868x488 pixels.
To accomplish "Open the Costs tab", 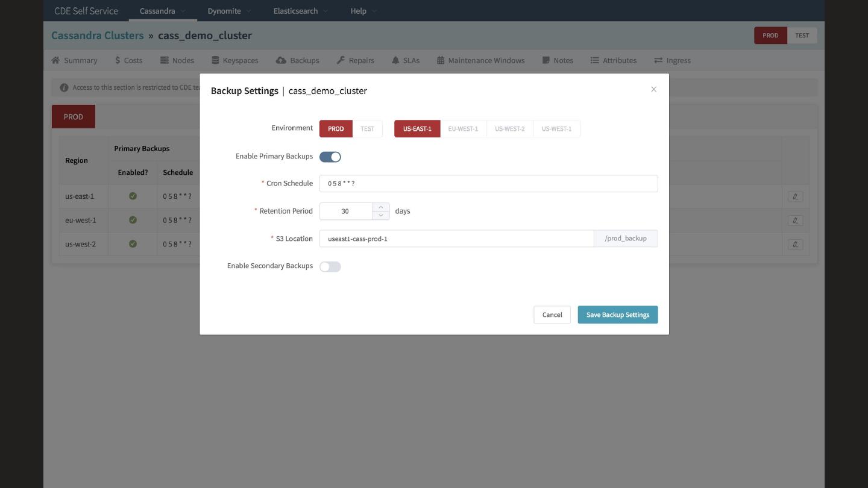I will (129, 60).
